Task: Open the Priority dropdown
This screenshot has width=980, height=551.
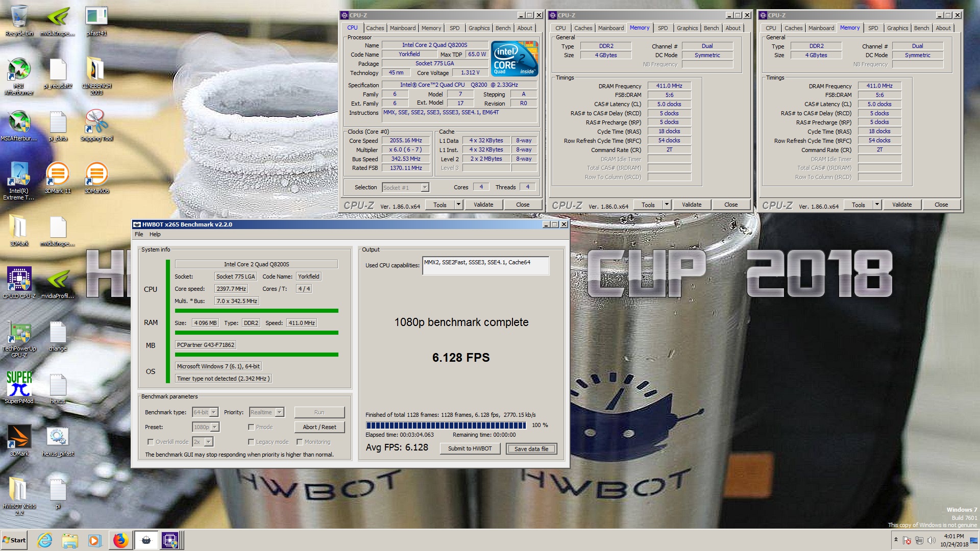Action: tap(266, 412)
